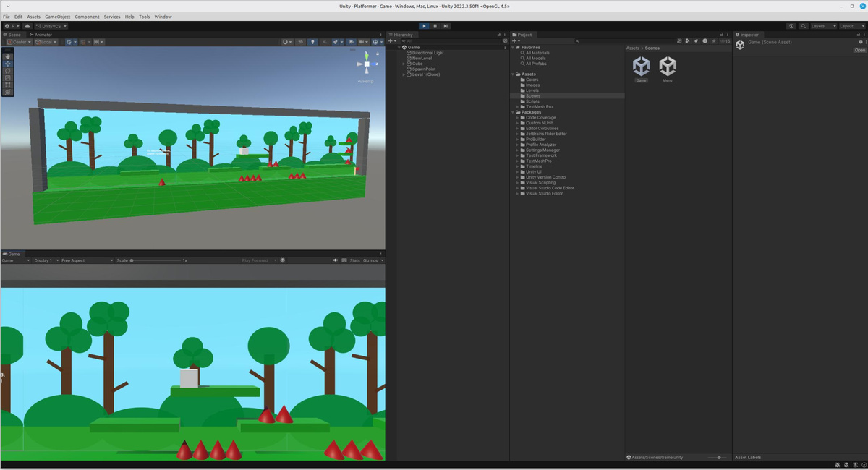Click the Project panel lock icon
868x470 pixels.
[721, 35]
